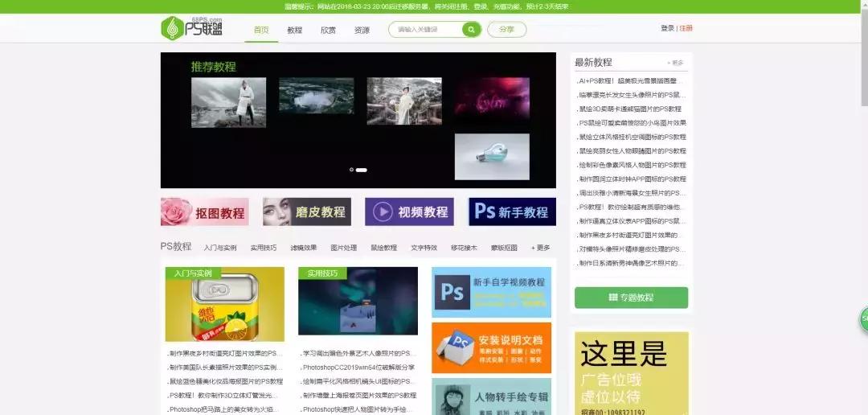Open the snowy mountain woman tutorial thumbnail
This screenshot has height=415, width=868.
[x=228, y=102]
